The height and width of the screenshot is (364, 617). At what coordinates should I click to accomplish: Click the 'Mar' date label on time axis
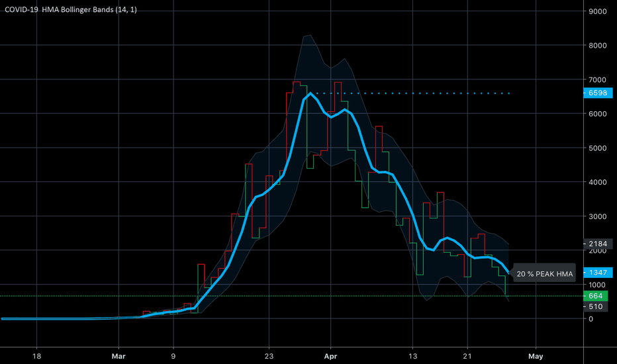point(119,356)
